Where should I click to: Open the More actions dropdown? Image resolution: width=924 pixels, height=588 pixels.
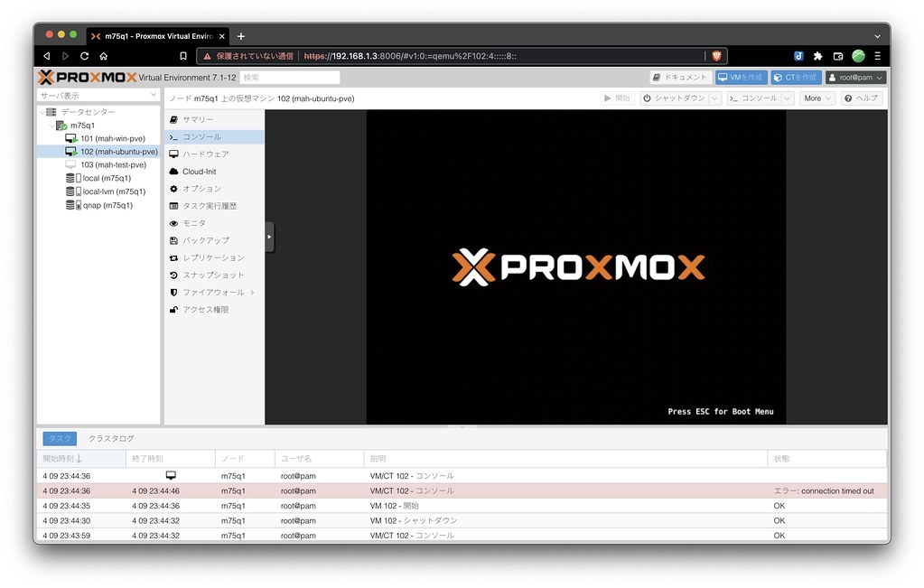[817, 98]
